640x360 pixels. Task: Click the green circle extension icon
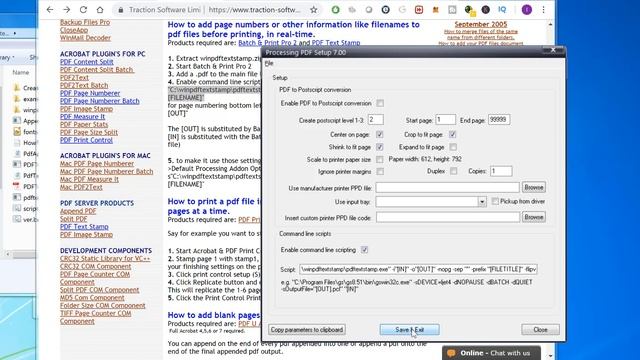(336, 10)
